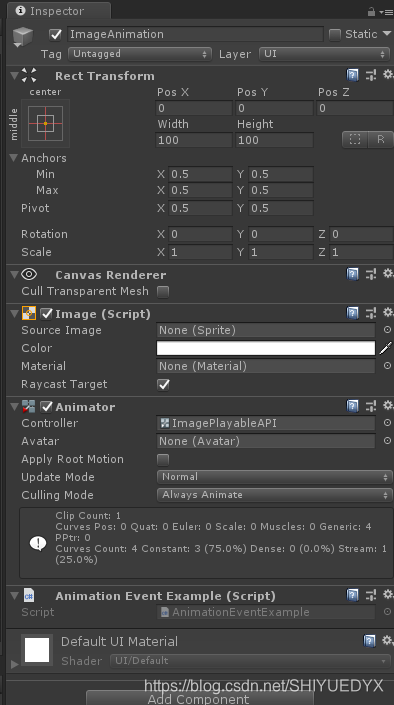Open Update Mode dropdown showing Normal

[274, 477]
